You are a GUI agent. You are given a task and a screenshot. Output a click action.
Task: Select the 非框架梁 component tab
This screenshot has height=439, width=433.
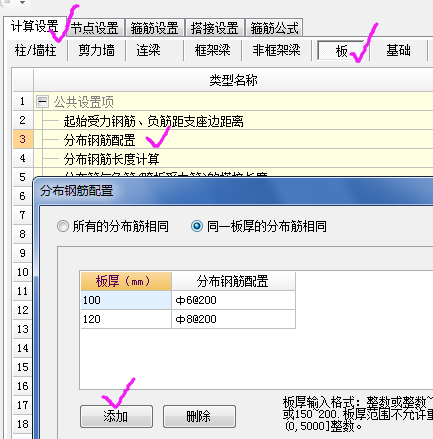[276, 51]
